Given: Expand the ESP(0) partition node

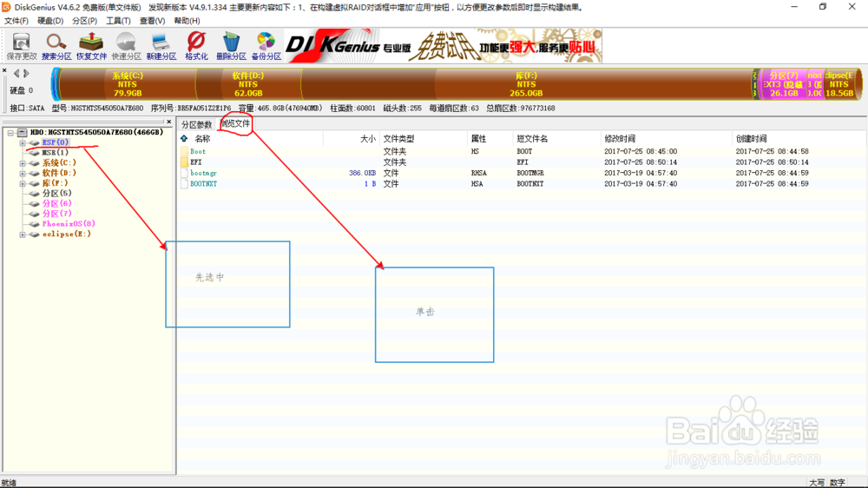Looking at the screenshot, I should pos(23,143).
